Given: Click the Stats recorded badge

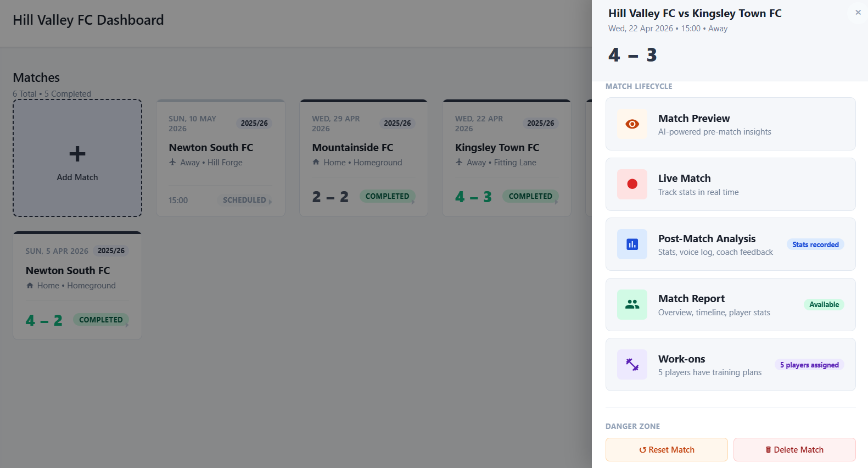Looking at the screenshot, I should point(815,244).
